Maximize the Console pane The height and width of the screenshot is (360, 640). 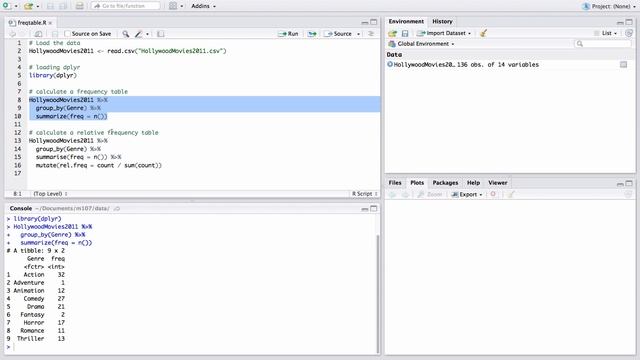(x=373, y=209)
